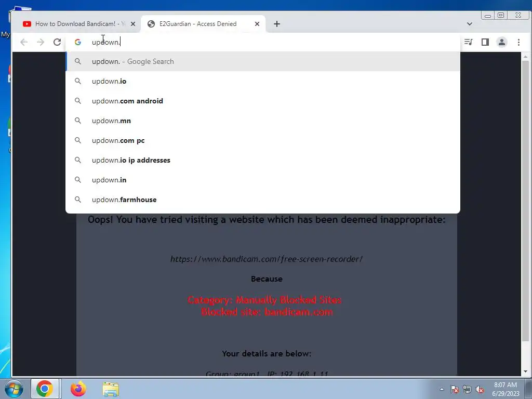Screen dimensions: 532x399
Task: Select updown.com android suggestion
Action: click(263, 101)
